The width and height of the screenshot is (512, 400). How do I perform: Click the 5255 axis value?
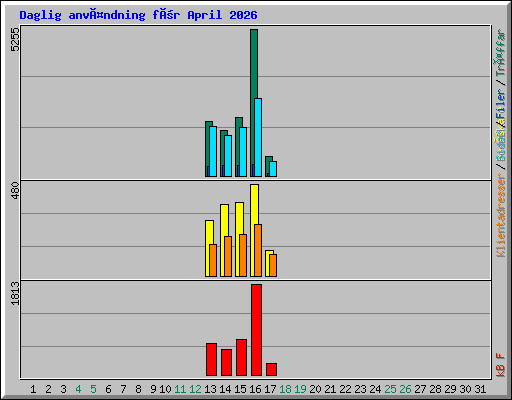pyautogui.click(x=15, y=40)
